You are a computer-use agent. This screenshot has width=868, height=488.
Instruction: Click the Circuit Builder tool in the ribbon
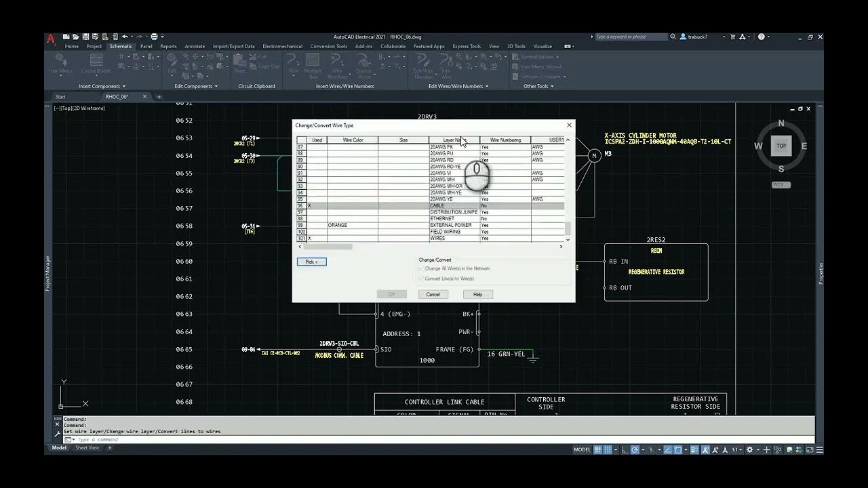(96, 62)
